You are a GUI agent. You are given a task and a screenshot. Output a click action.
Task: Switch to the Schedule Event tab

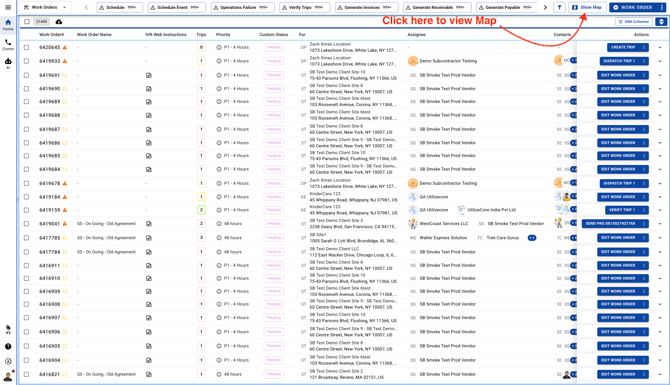pos(176,7)
